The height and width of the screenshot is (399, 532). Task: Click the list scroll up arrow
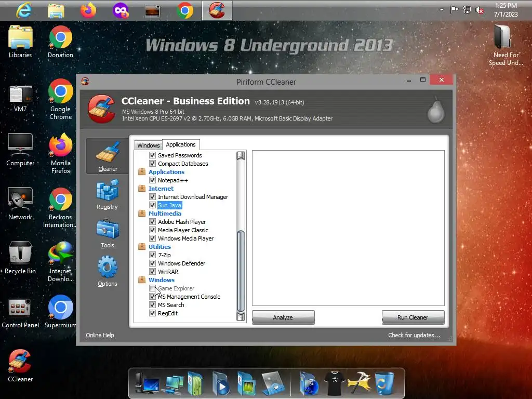click(x=241, y=155)
